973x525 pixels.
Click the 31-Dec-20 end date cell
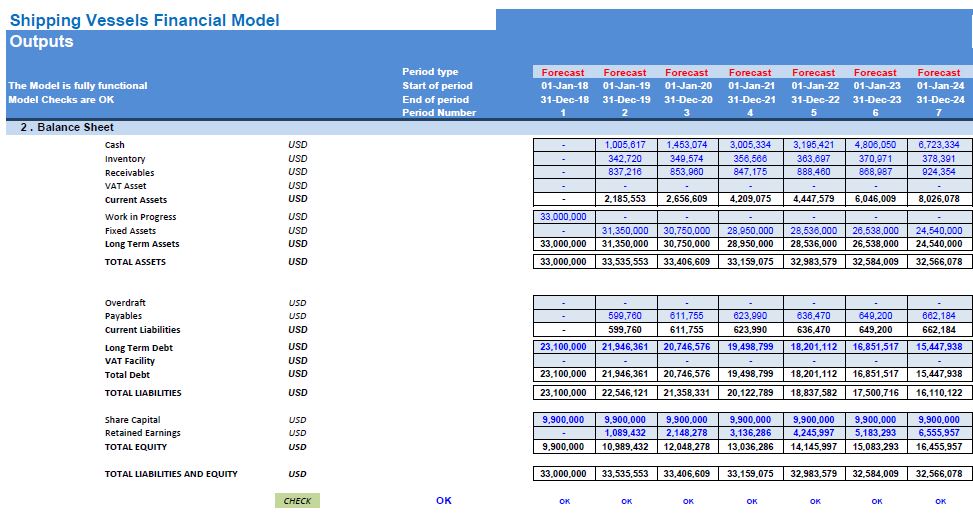[x=688, y=99]
